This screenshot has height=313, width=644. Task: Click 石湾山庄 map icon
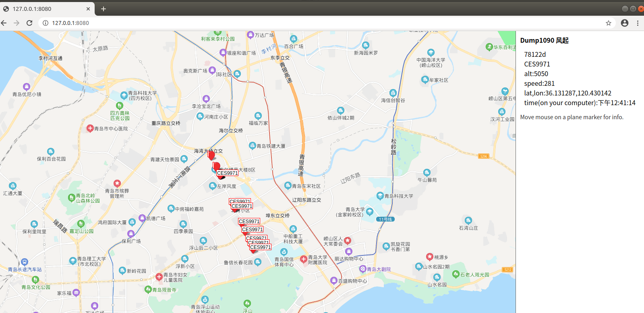[x=468, y=220]
